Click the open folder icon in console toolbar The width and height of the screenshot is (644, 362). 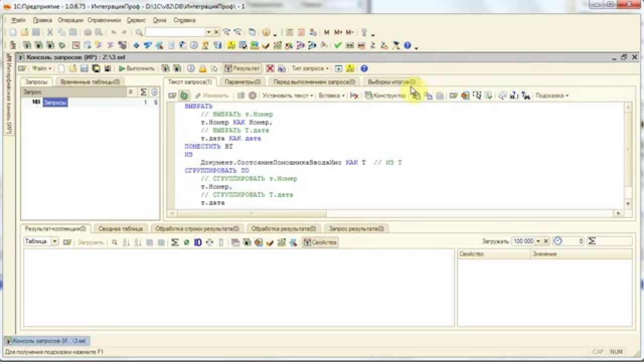[x=72, y=68]
